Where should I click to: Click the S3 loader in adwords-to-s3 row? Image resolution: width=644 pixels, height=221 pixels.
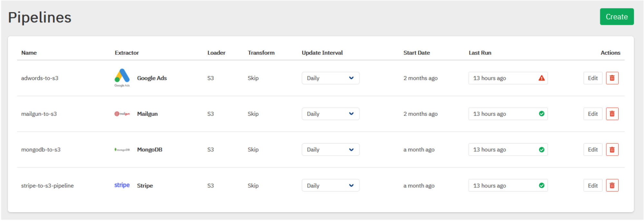210,78
